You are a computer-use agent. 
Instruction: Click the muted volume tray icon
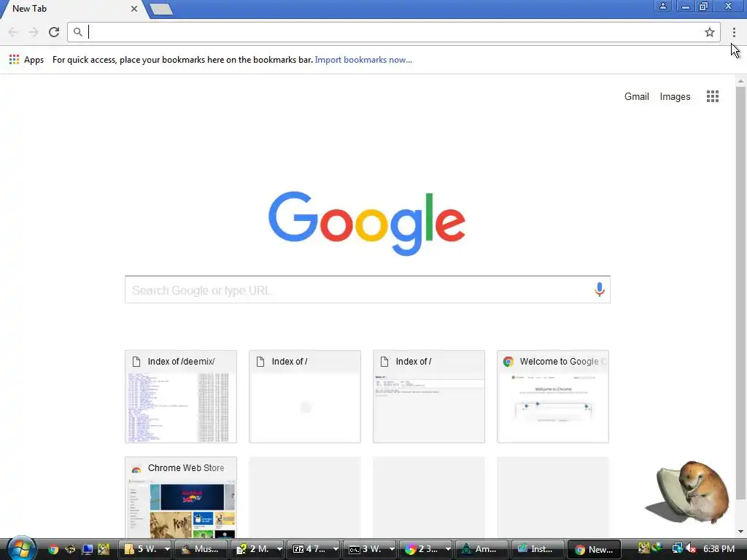tap(691, 548)
